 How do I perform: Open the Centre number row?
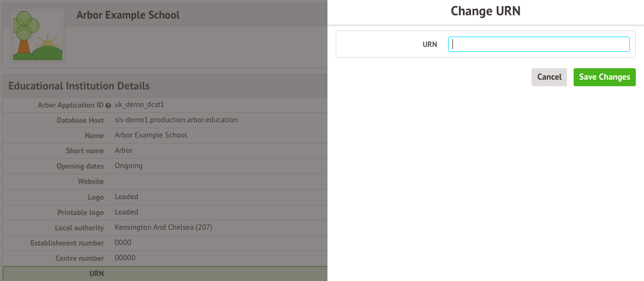[164, 258]
